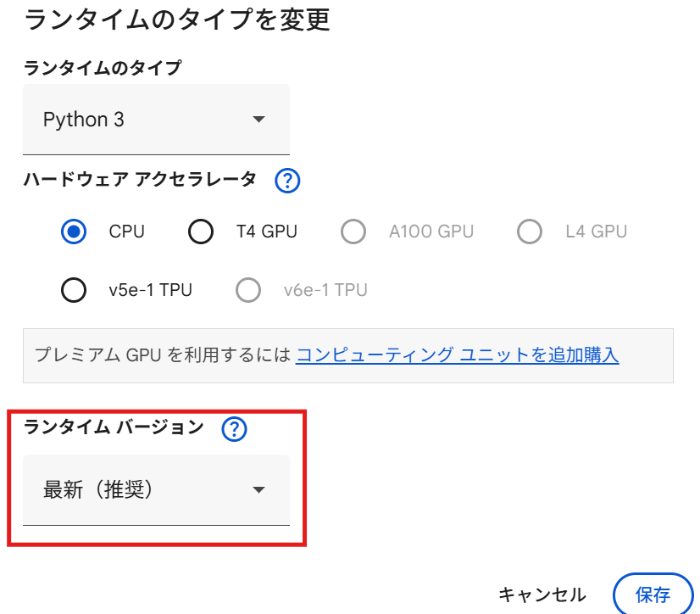The image size is (700, 614).
Task: Open the ランタイム バージョン help icon
Action: [x=234, y=429]
